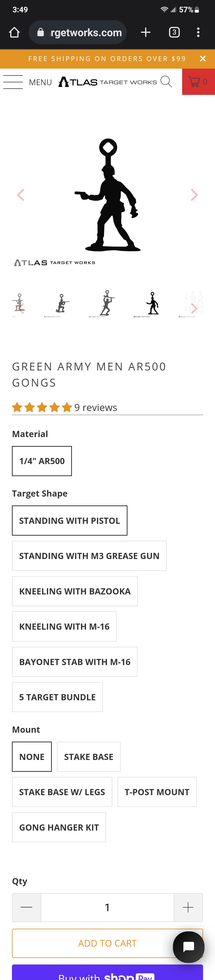Pick the 5 Target Bundle option

pos(58,697)
